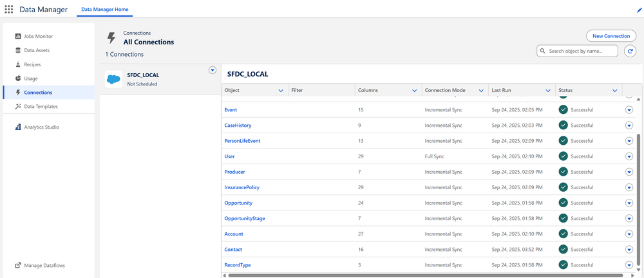Click the refresh connections icon

630,51
